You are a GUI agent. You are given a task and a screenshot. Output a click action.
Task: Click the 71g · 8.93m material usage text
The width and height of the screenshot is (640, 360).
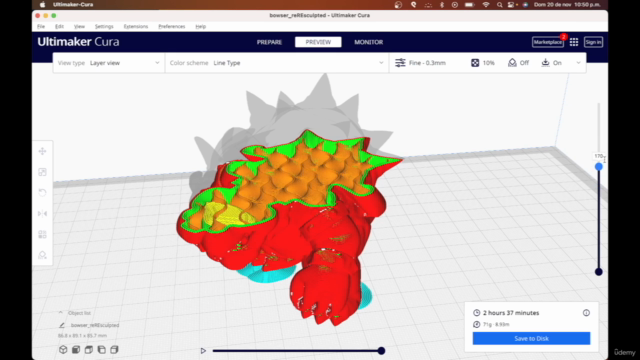tap(496, 324)
